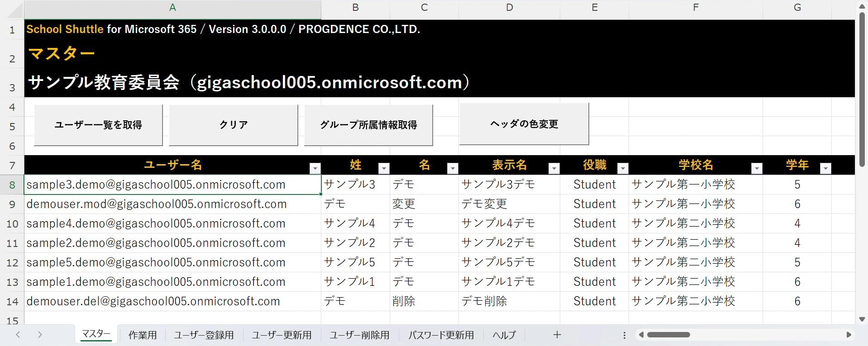Click the horizontal scrollbar left arrow

coord(641,335)
